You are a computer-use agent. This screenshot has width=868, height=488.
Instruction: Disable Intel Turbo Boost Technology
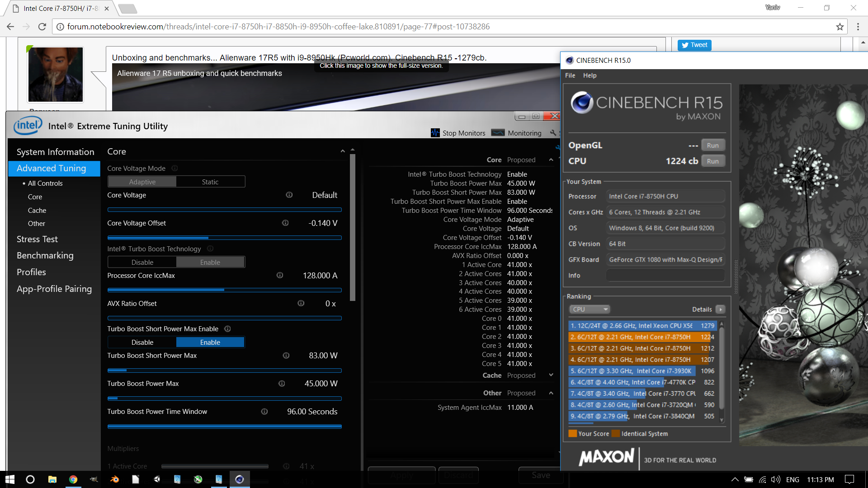(x=142, y=262)
